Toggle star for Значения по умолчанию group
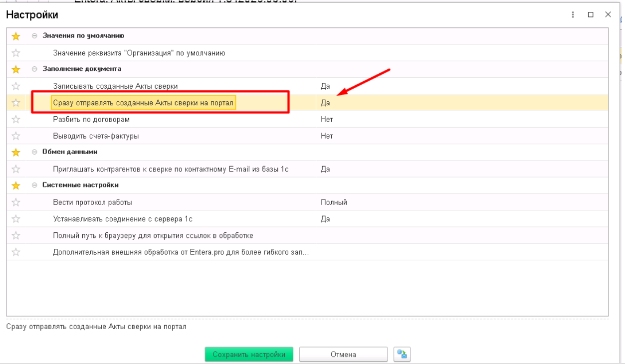The height and width of the screenshot is (364, 625). pos(16,36)
